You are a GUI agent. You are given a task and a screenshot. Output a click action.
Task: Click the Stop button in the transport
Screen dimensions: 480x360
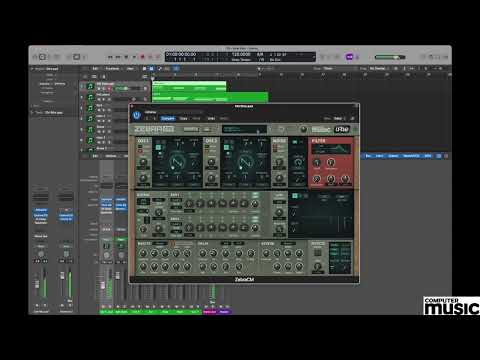click(x=126, y=57)
